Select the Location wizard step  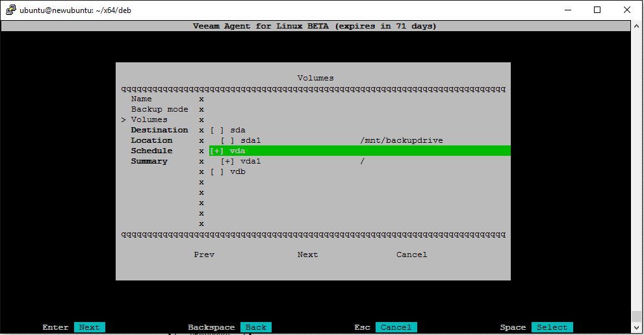(x=151, y=140)
